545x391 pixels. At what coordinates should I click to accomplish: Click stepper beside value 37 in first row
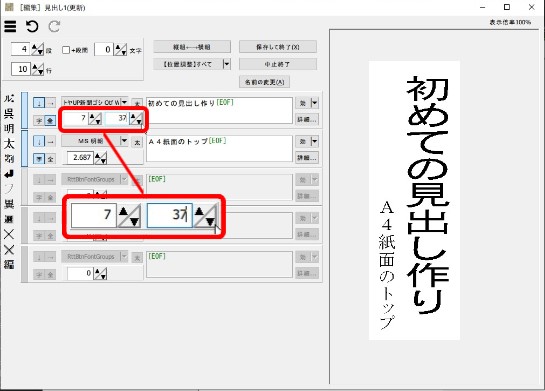click(x=136, y=119)
